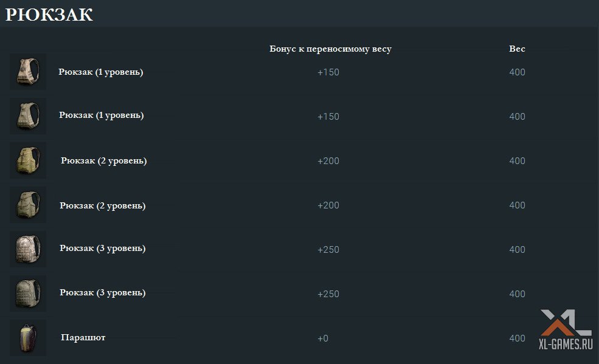Click the second level 1 backpack icon

coord(28,116)
